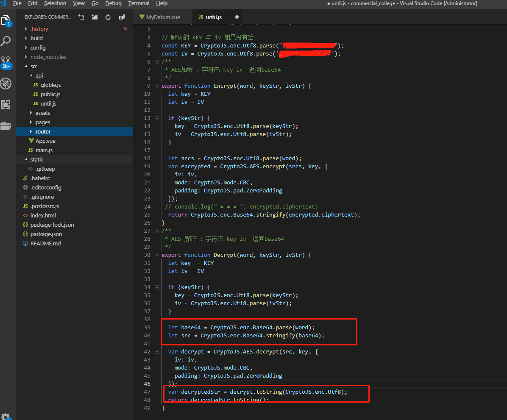Open the folder icon view in activity bar
The width and height of the screenshot is (507, 420).
6,125
